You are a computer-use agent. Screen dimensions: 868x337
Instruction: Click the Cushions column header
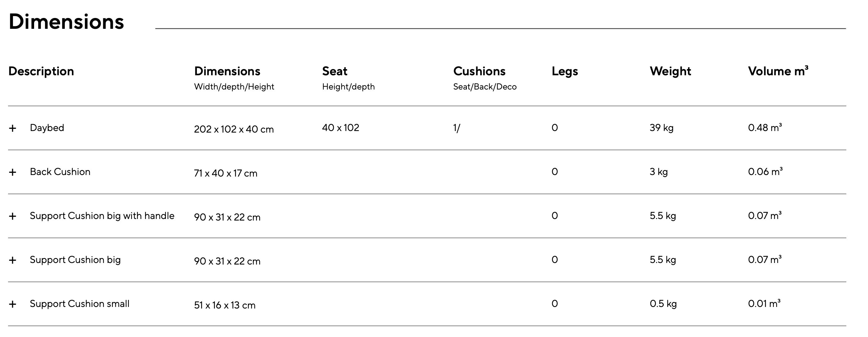point(479,71)
